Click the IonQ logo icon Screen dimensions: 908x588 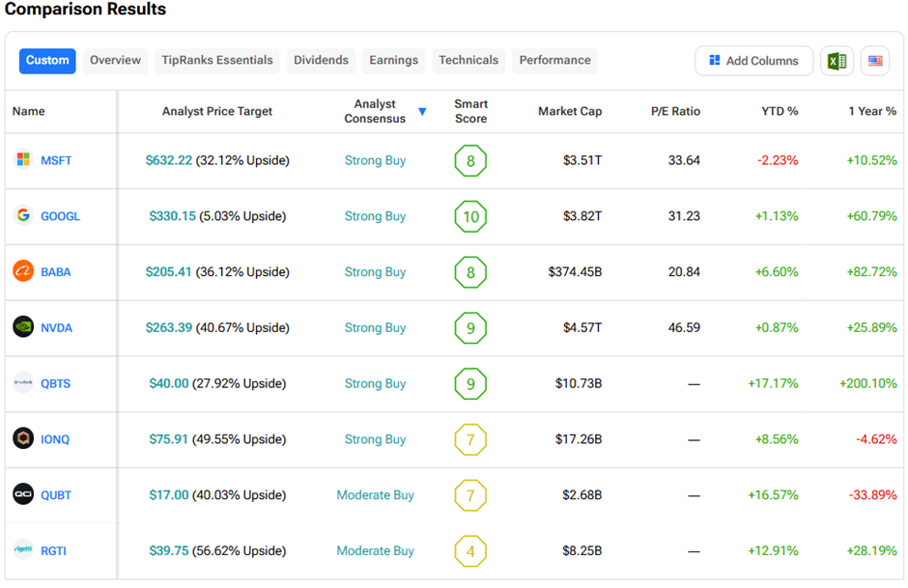coord(23,439)
